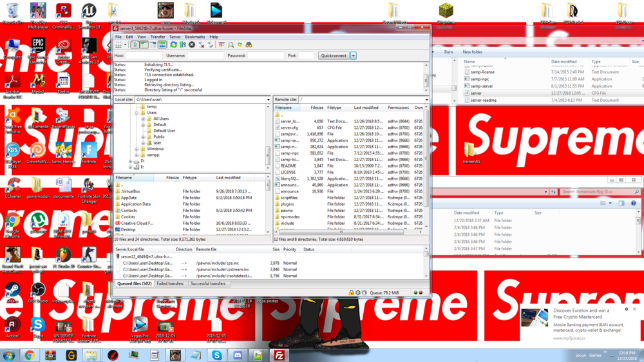Click the lock encryption icon in status bar
Viewport: 644px width, 362px height.
point(351,292)
